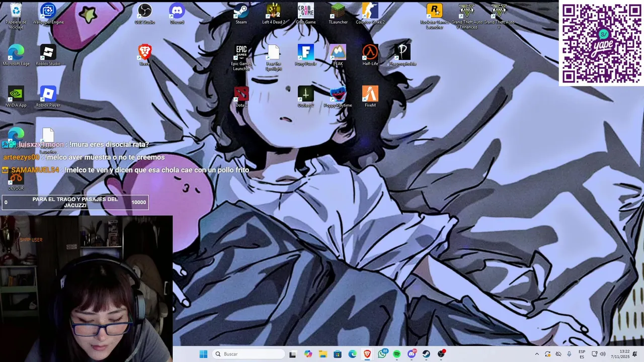644x362 pixels.
Task: Open the clock and date flyout
Action: tap(620, 354)
